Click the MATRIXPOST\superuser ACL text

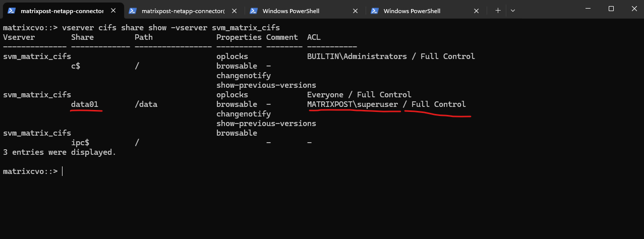(x=353, y=104)
